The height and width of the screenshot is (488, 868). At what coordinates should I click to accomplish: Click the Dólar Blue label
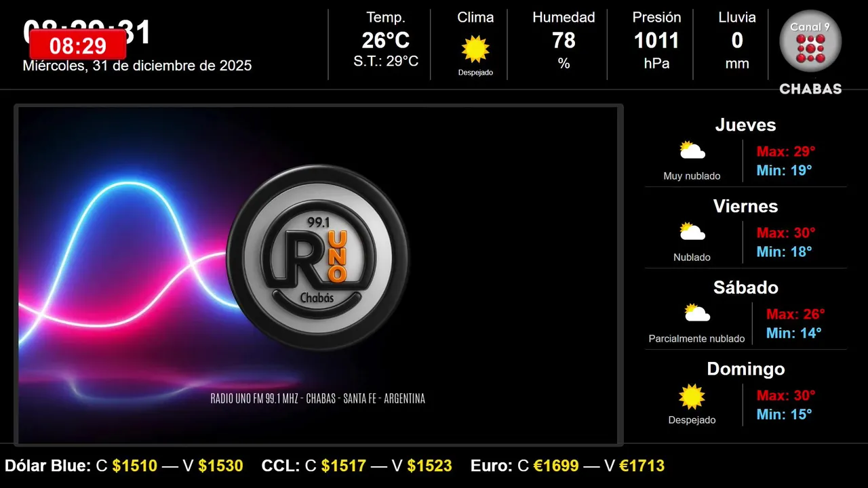point(47,466)
